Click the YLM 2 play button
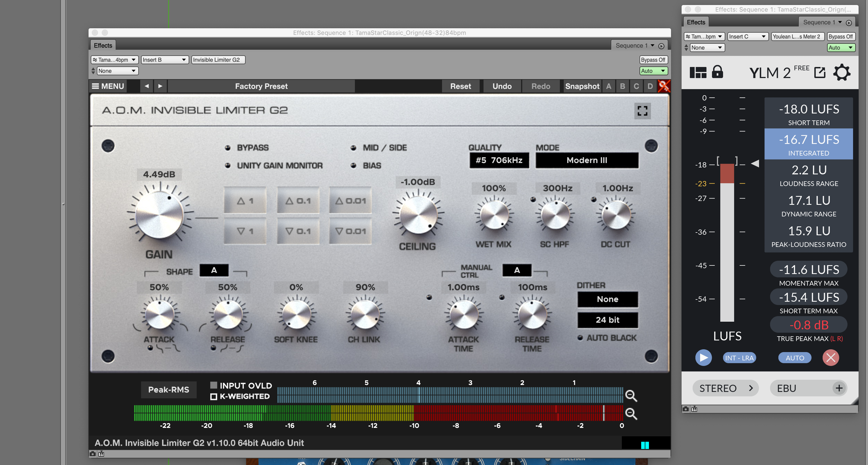The height and width of the screenshot is (465, 868). 704,358
